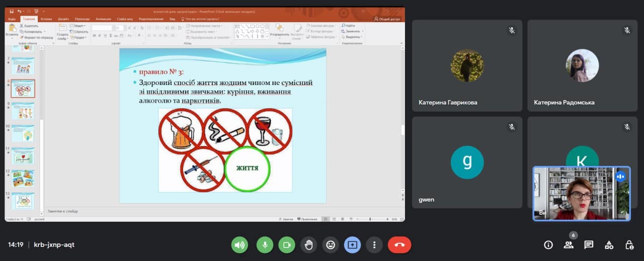Send a reaction with the emoji button
This screenshot has width=644, height=261.
point(331,245)
